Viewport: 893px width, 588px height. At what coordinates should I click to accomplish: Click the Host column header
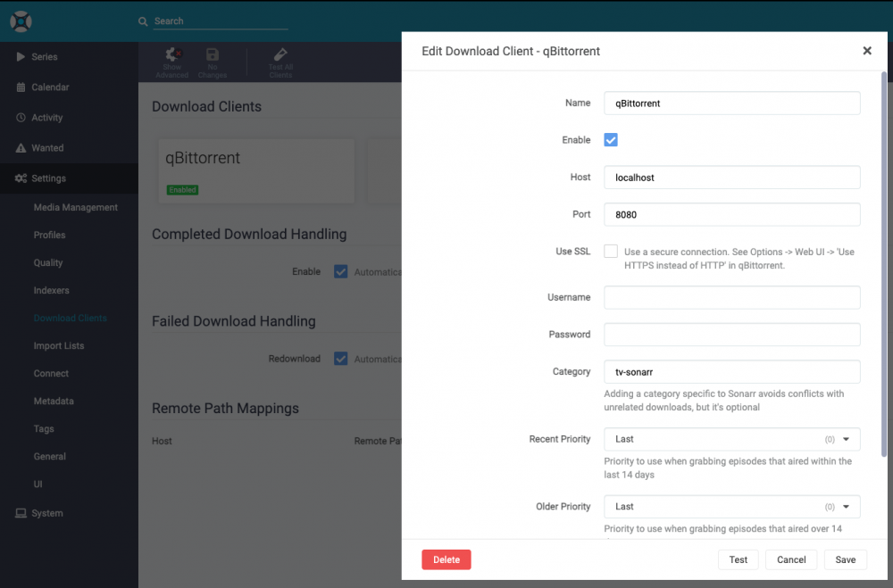click(162, 441)
